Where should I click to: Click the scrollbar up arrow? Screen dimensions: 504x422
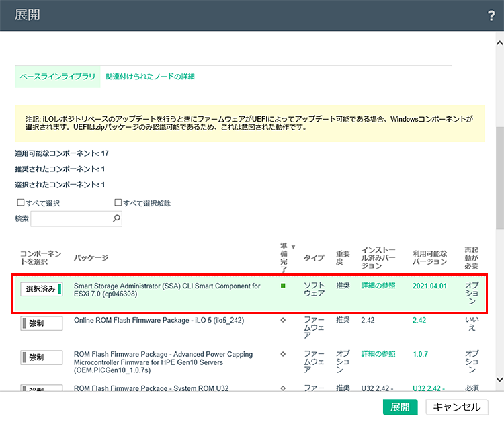click(499, 43)
